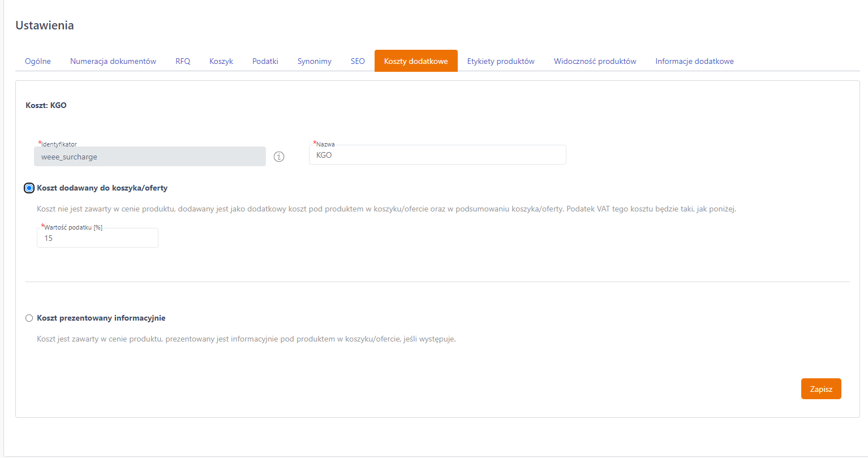Switch to Numeracja dokumentów tab
This screenshot has width=868, height=458.
pyautogui.click(x=113, y=61)
